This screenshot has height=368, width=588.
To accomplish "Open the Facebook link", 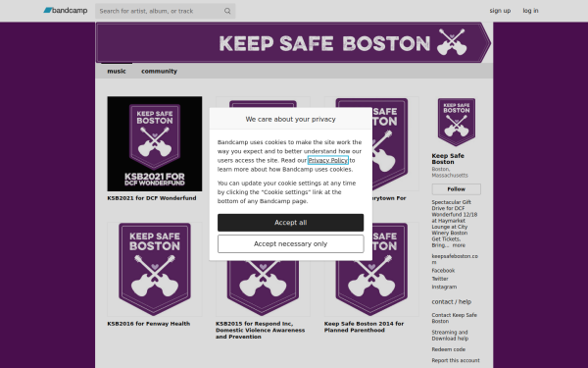I will click(x=443, y=271).
